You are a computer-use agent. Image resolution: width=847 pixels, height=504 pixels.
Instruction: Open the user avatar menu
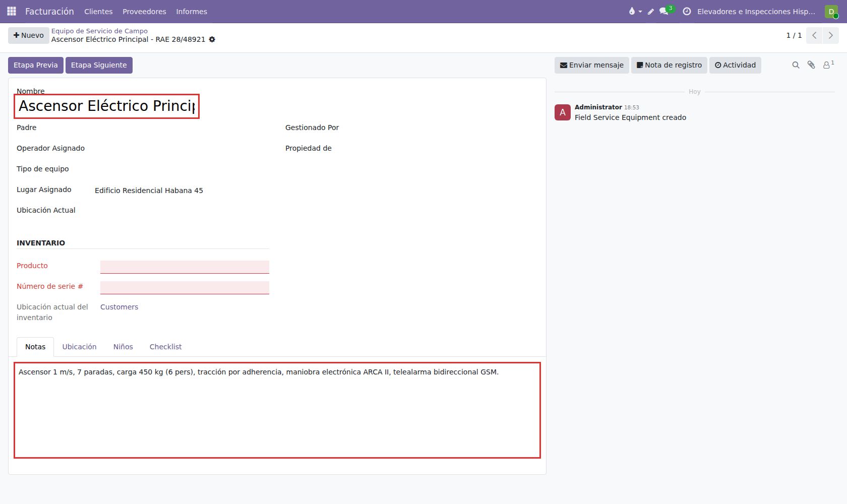831,11
